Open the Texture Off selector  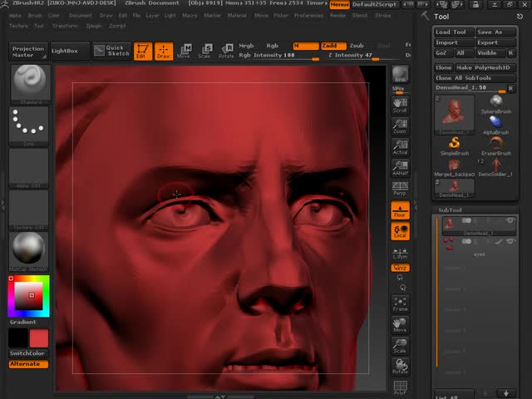pos(29,209)
